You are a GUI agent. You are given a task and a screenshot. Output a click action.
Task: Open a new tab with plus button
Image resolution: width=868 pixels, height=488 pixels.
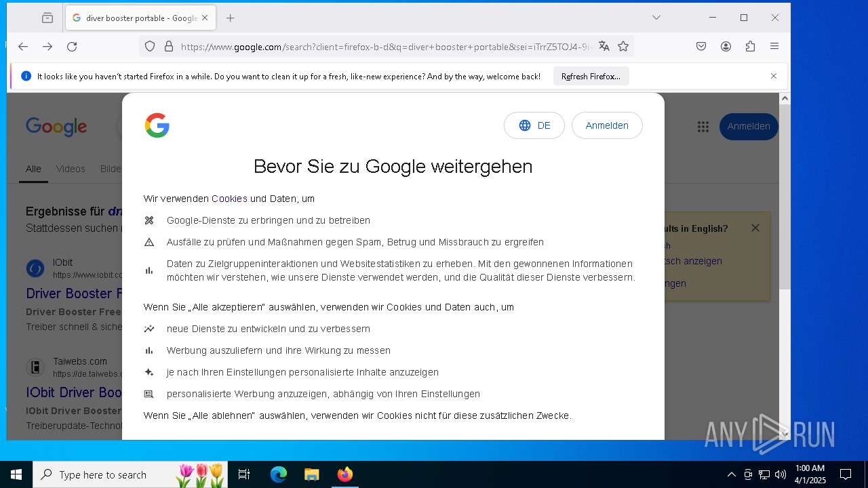point(231,18)
